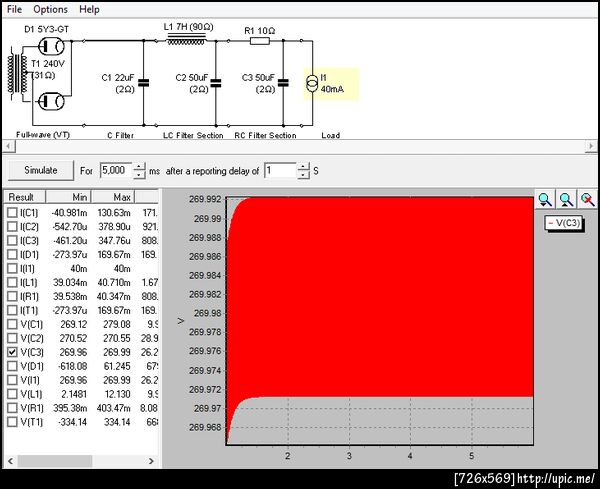Viewport: 600px width, 489px height.
Task: Enable the I(C3) result checkbox
Action: [12, 240]
